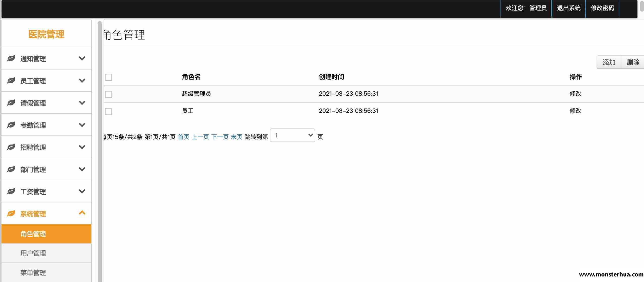Go to 末页 in pagination
The height and width of the screenshot is (282, 644).
click(236, 137)
